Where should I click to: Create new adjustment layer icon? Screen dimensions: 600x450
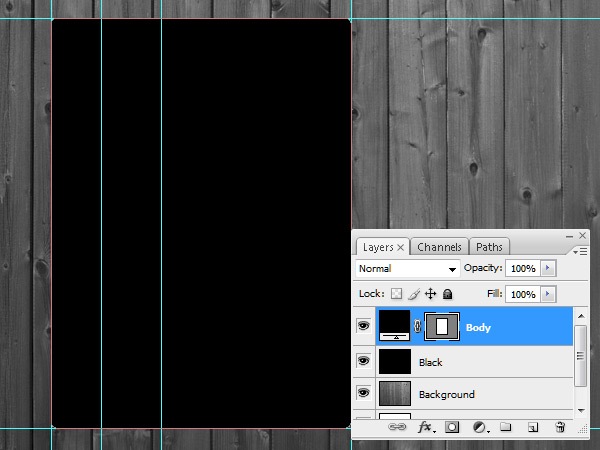point(479,427)
